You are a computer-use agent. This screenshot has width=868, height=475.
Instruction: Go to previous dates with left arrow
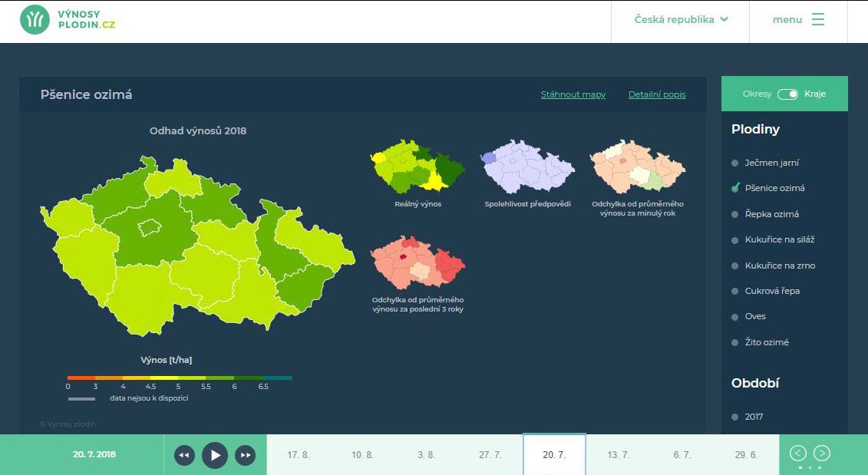point(798,453)
